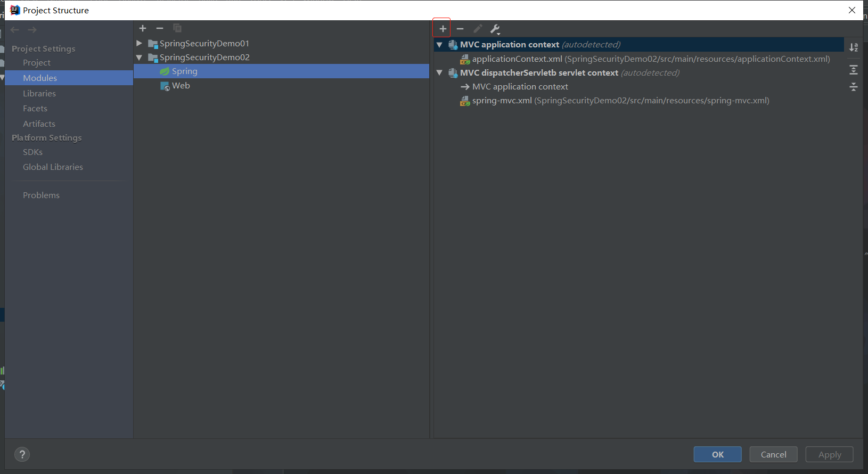
Task: Go back with the left arrow
Action: pos(15,30)
